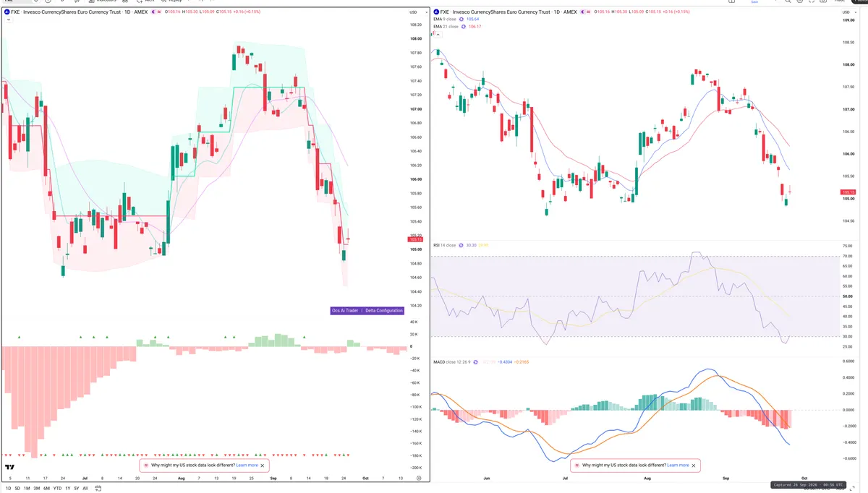The image size is (868, 493).
Task: Click EMA 21 value 106.17
Action: coord(475,27)
